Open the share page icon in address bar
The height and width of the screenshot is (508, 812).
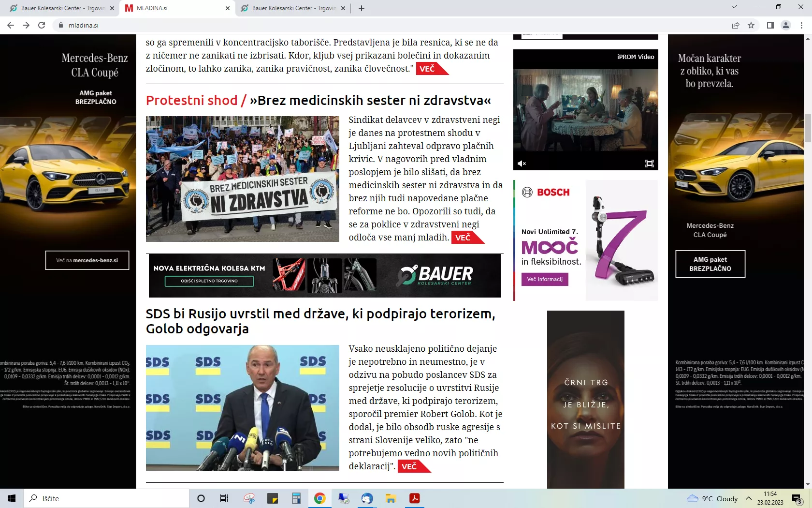[736, 25]
